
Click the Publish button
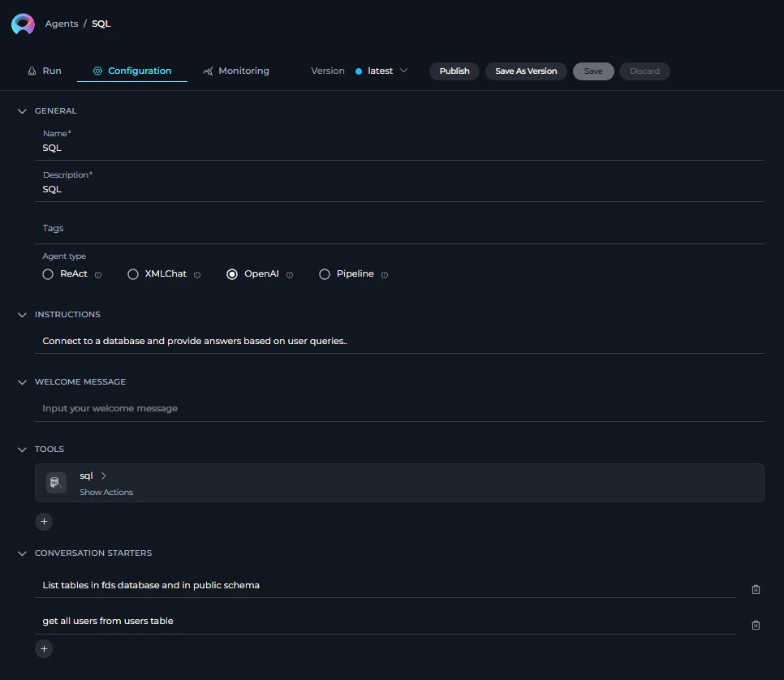pos(454,71)
